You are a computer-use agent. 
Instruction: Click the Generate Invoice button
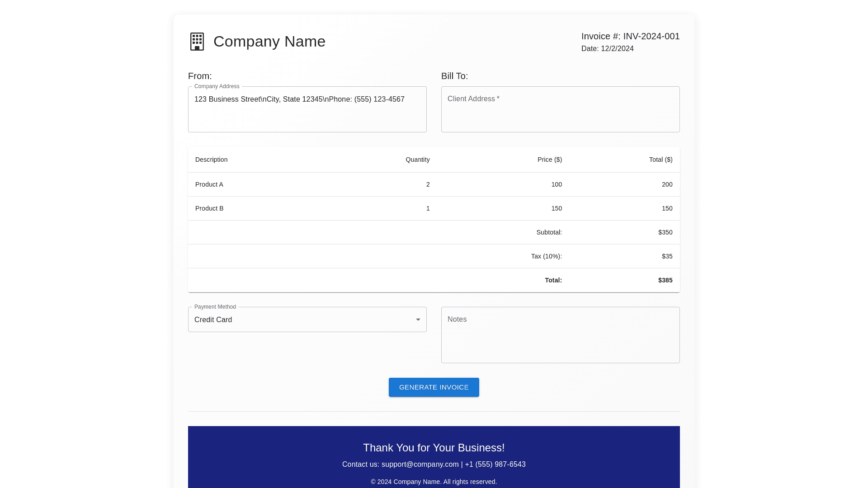[x=434, y=387]
